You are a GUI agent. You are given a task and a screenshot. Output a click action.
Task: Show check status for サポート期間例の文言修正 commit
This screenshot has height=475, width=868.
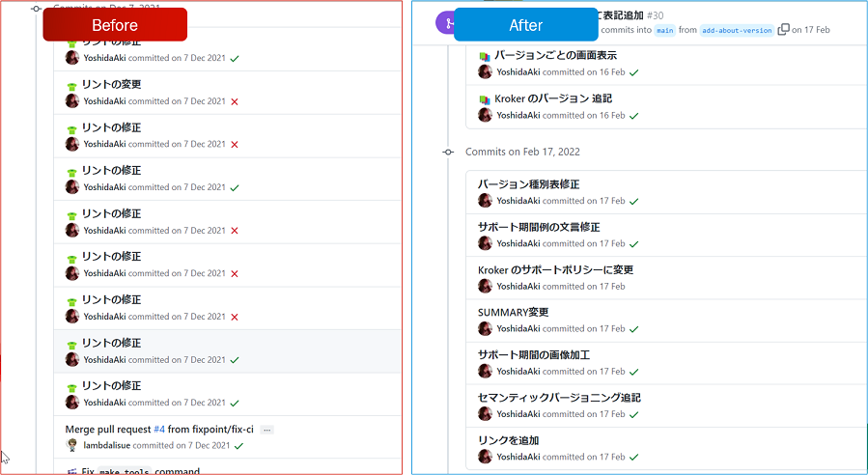634,244
